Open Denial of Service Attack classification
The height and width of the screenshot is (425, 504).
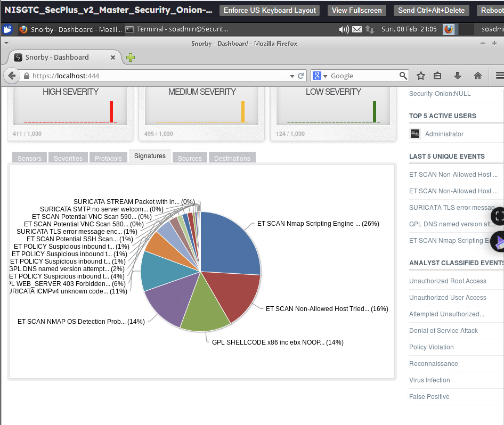(x=444, y=331)
